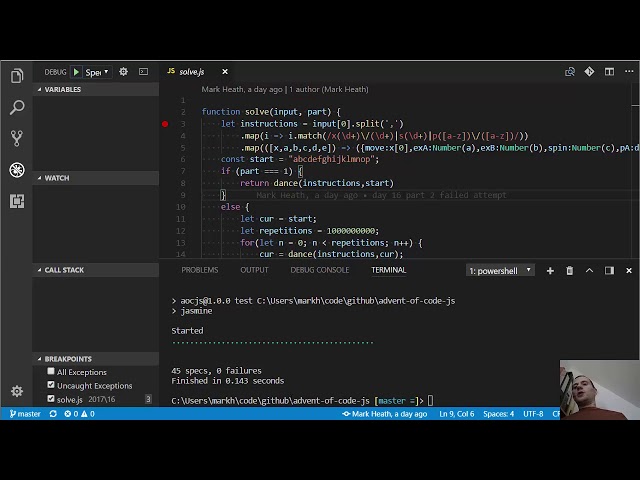Close the terminal panel
Image resolution: width=640 pixels, height=480 pixels.
coord(629,270)
